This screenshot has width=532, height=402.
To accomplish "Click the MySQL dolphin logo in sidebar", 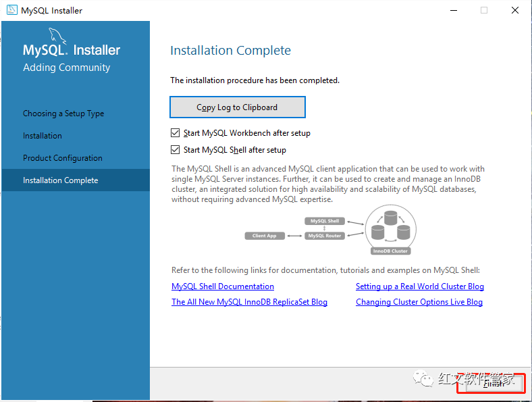I will click(x=57, y=36).
